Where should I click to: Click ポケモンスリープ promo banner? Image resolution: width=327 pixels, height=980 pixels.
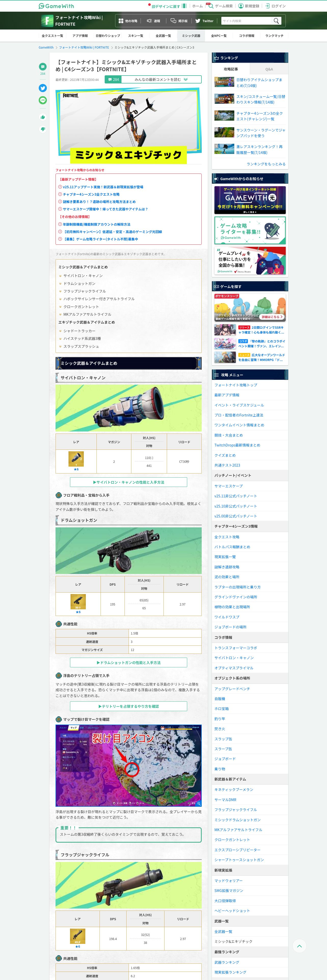(250, 307)
